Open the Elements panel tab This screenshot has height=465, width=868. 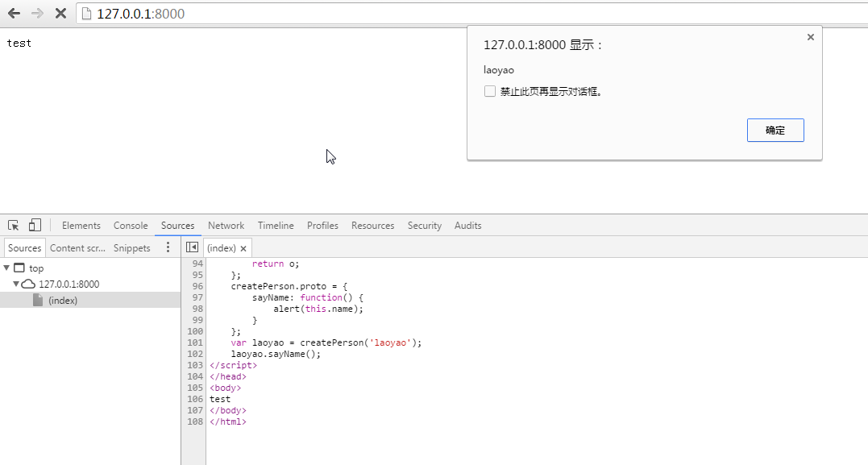click(81, 226)
